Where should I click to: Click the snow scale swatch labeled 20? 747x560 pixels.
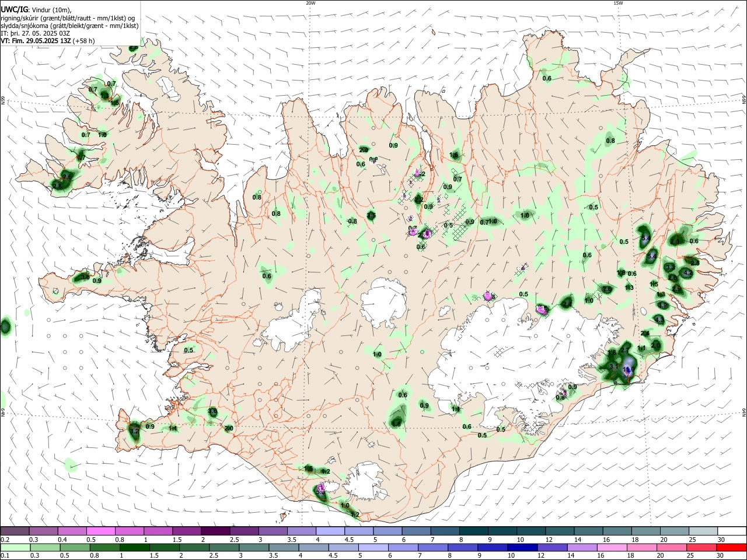(x=675, y=531)
